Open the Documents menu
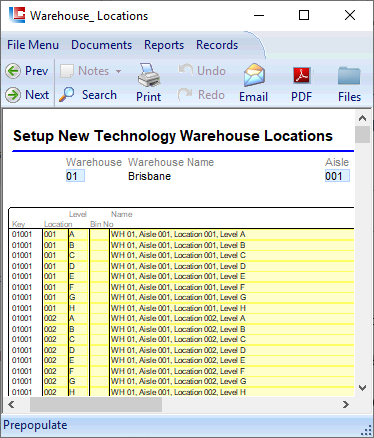 [x=102, y=45]
